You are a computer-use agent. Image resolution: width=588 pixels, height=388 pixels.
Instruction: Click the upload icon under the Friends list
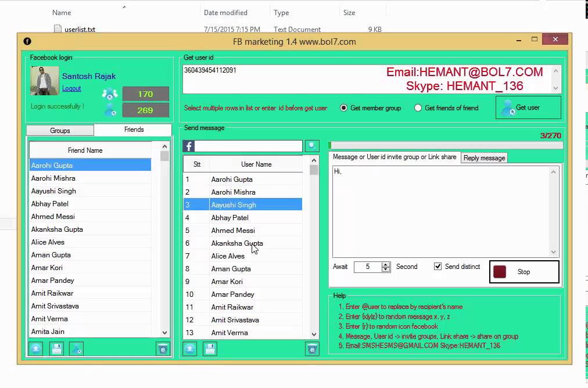(36, 349)
